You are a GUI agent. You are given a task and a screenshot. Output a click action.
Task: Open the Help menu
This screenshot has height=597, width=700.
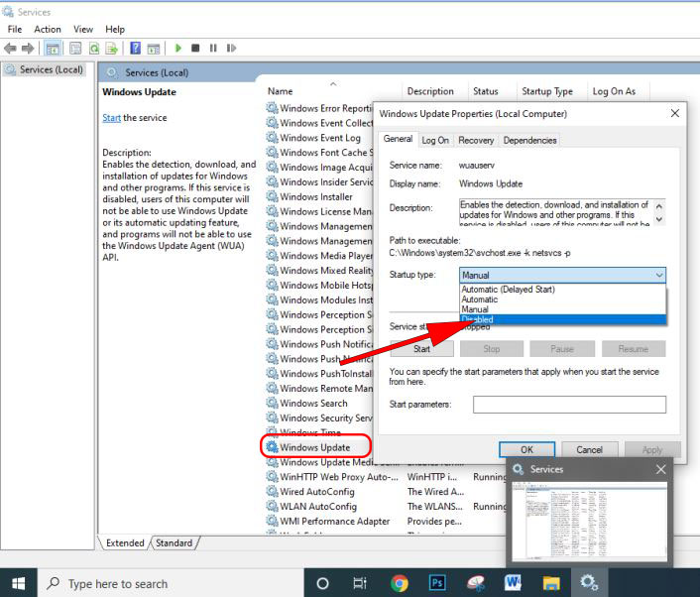click(x=115, y=30)
